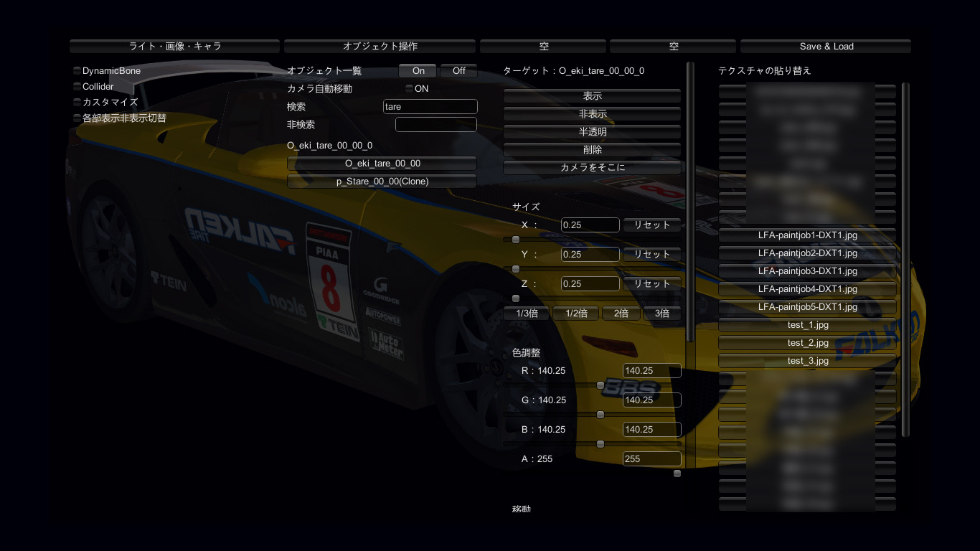The image size is (980, 551).
Task: Apply texture test_2.jpg
Action: (807, 343)
